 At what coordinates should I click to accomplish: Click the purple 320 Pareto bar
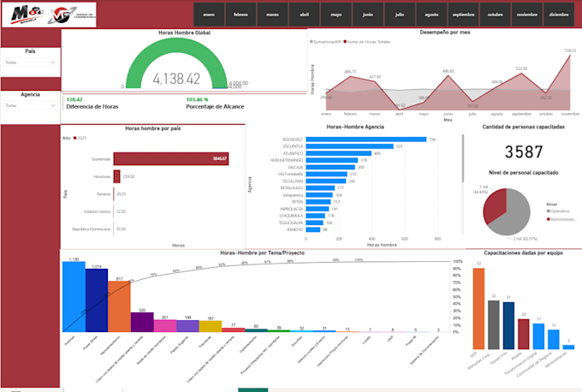[142, 322]
